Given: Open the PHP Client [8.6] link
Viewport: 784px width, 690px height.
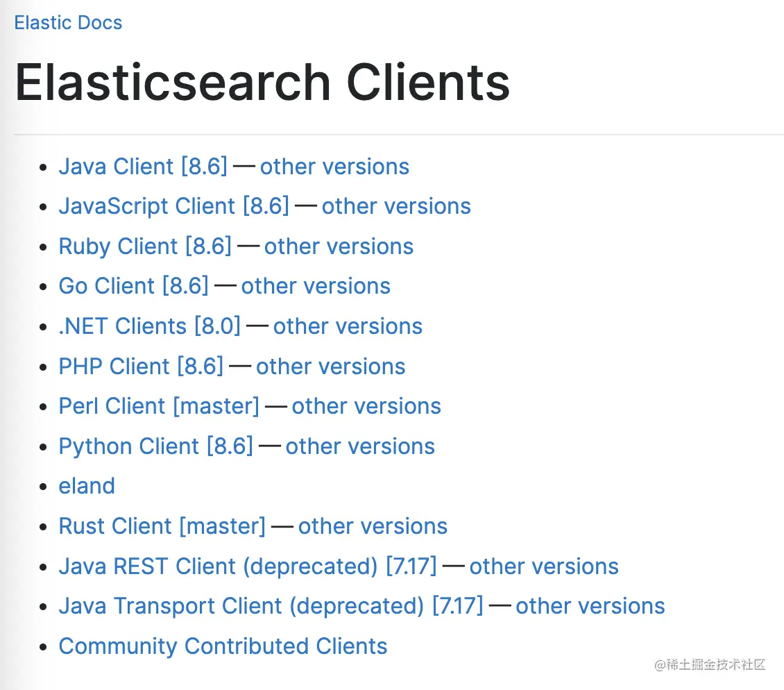Looking at the screenshot, I should (141, 367).
